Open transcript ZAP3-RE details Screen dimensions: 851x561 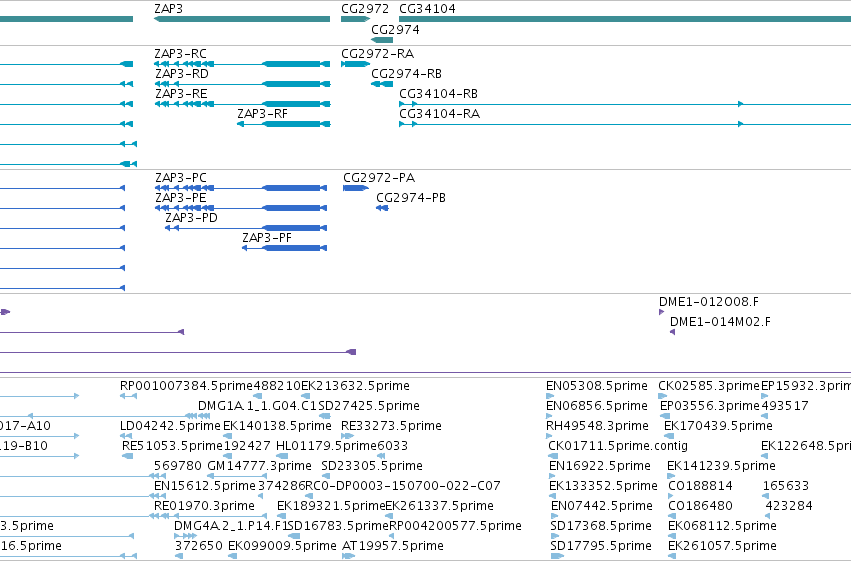(x=181, y=94)
